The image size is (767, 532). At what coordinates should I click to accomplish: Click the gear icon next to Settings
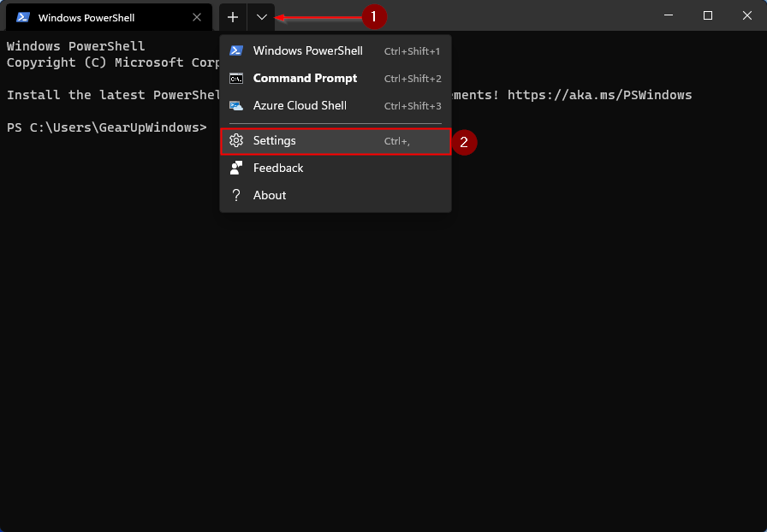[235, 140]
